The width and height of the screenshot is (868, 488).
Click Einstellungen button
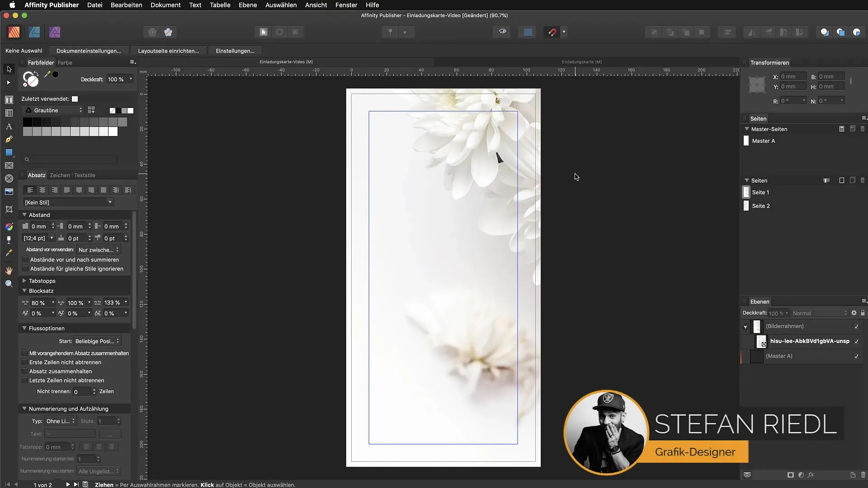235,51
